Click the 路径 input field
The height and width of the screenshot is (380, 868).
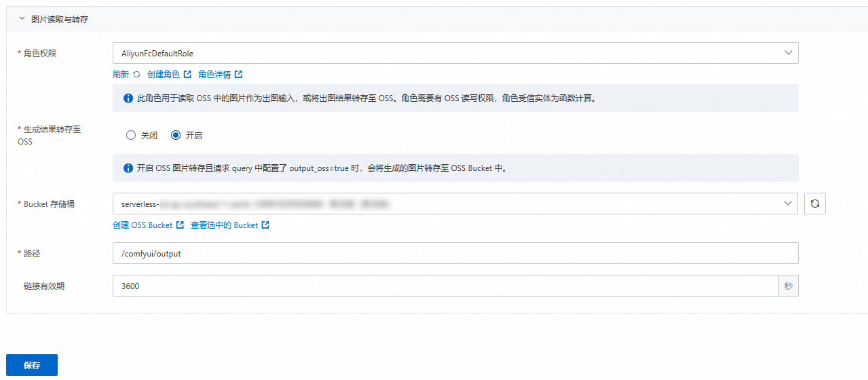(x=455, y=253)
